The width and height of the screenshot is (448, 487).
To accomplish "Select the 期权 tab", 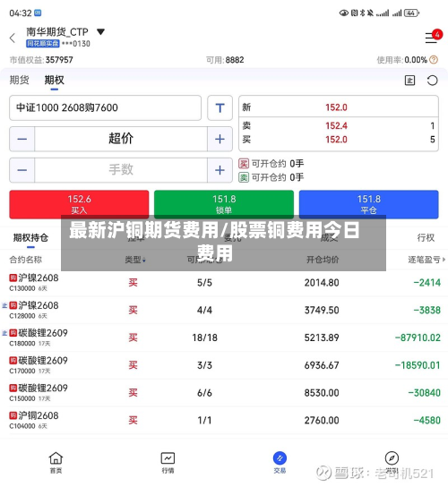I will (54, 81).
